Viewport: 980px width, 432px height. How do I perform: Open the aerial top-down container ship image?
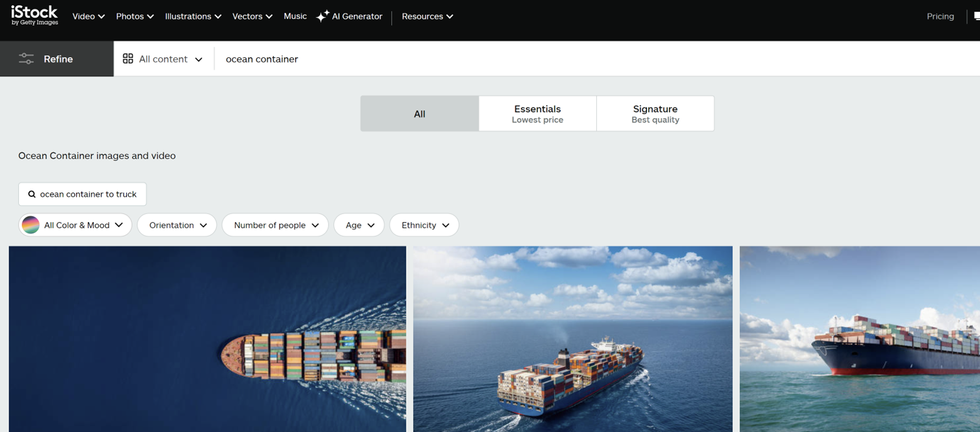tap(207, 339)
